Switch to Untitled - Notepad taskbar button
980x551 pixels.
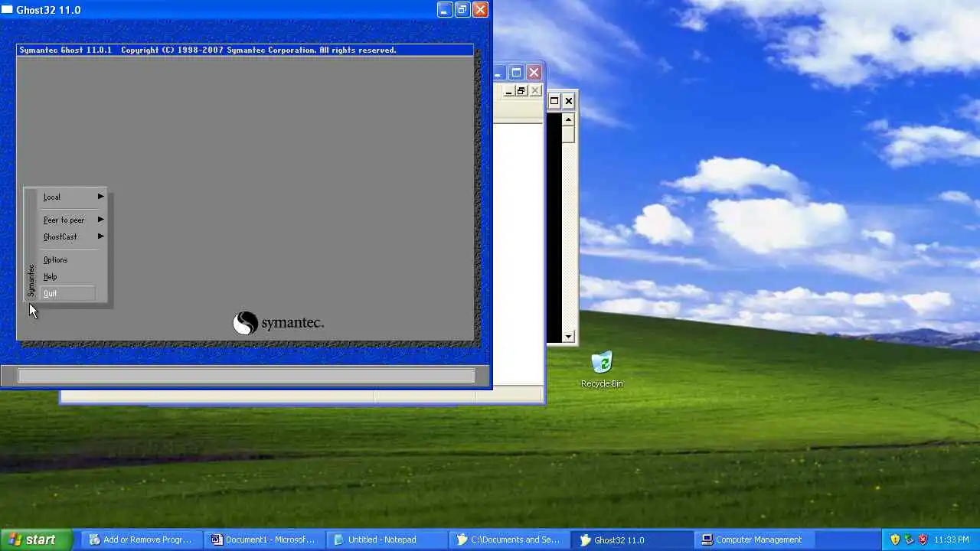[x=387, y=540]
